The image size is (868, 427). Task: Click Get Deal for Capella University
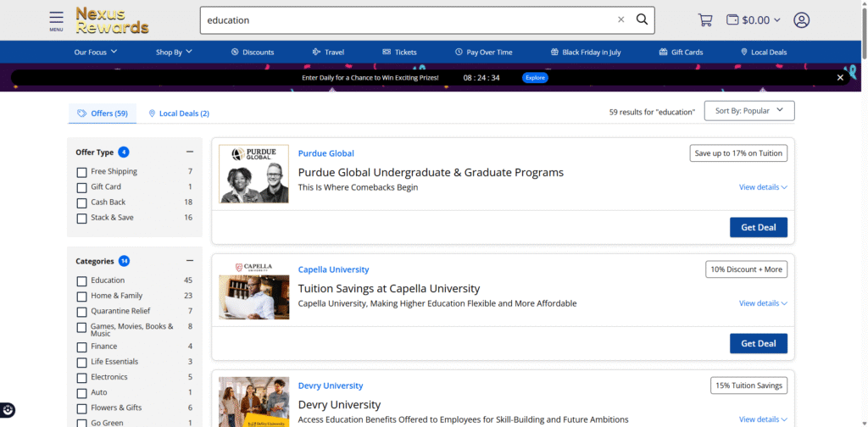click(x=759, y=343)
